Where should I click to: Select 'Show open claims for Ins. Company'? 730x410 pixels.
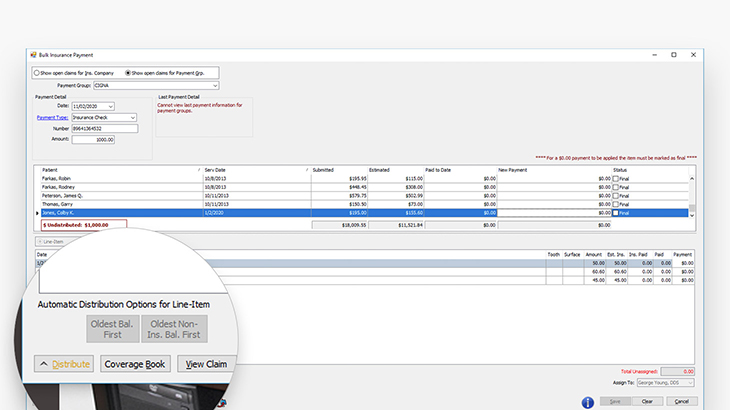click(x=37, y=73)
